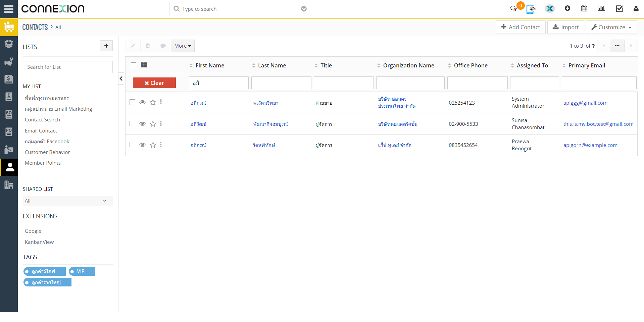The height and width of the screenshot is (322, 644).
Task: Check the box for the third contact row
Action: pyautogui.click(x=133, y=145)
